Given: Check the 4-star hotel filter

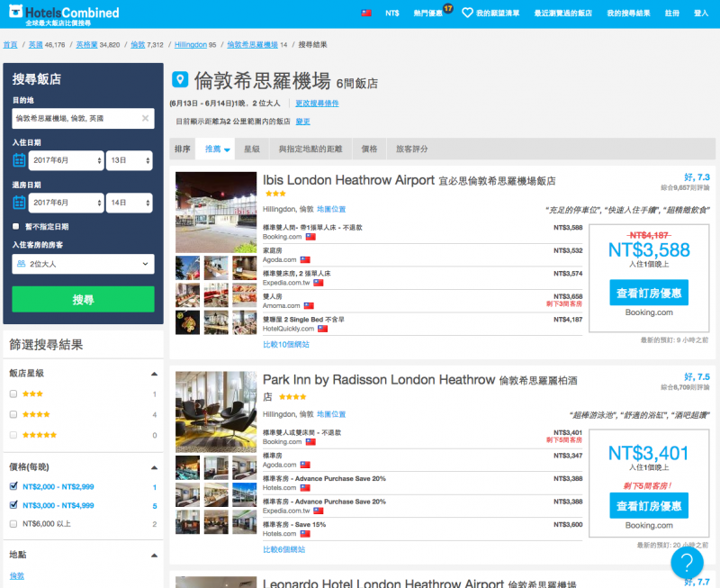Looking at the screenshot, I should tap(13, 414).
